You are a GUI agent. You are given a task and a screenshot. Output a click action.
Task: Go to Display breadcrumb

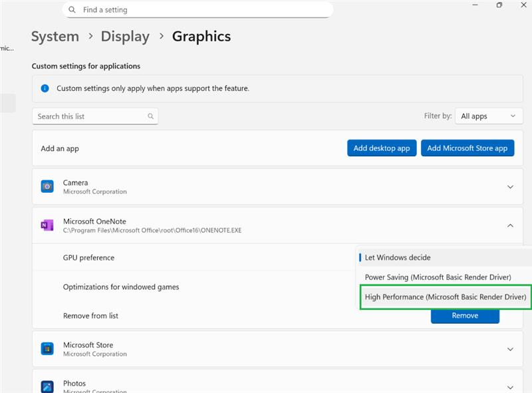coord(125,37)
